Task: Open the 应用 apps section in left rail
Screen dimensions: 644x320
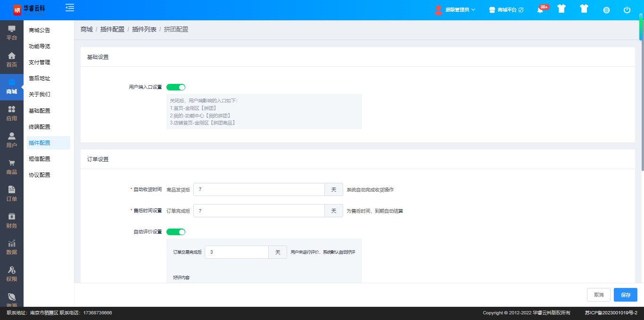Action: point(12,114)
